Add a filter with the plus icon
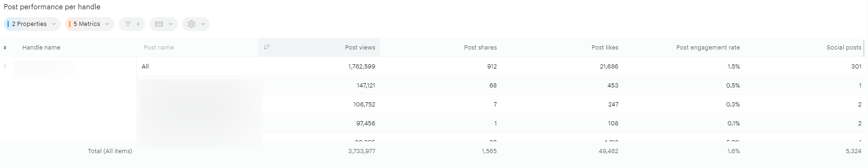868x167 pixels. point(138,24)
